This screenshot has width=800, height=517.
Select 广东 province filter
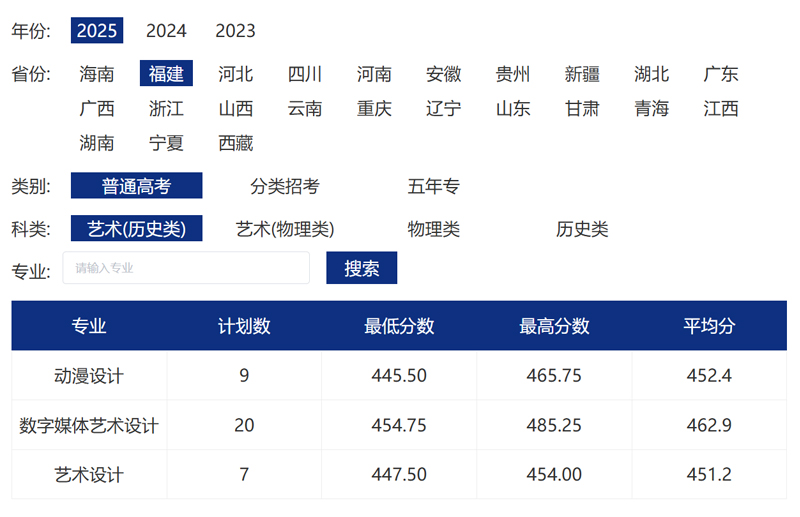[721, 74]
